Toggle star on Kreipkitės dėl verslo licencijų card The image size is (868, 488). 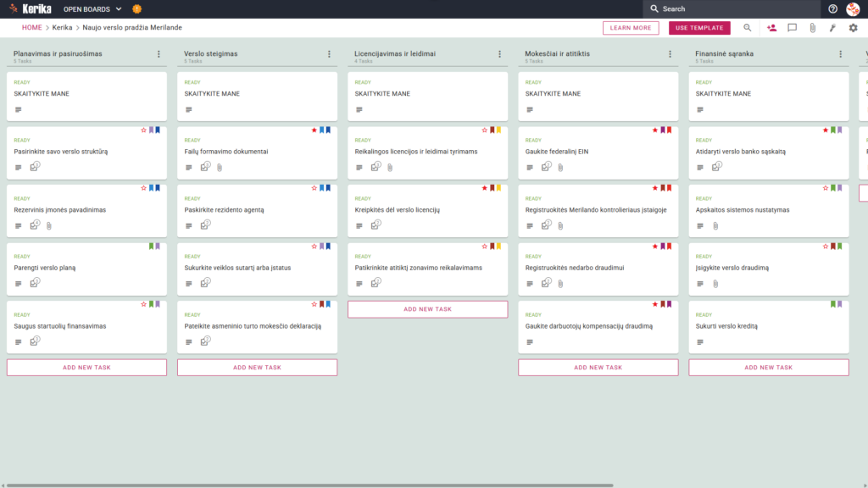[x=484, y=188]
